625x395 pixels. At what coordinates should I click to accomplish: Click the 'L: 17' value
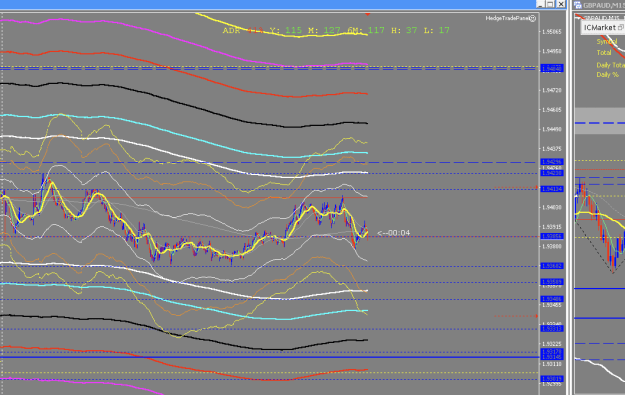pos(436,31)
